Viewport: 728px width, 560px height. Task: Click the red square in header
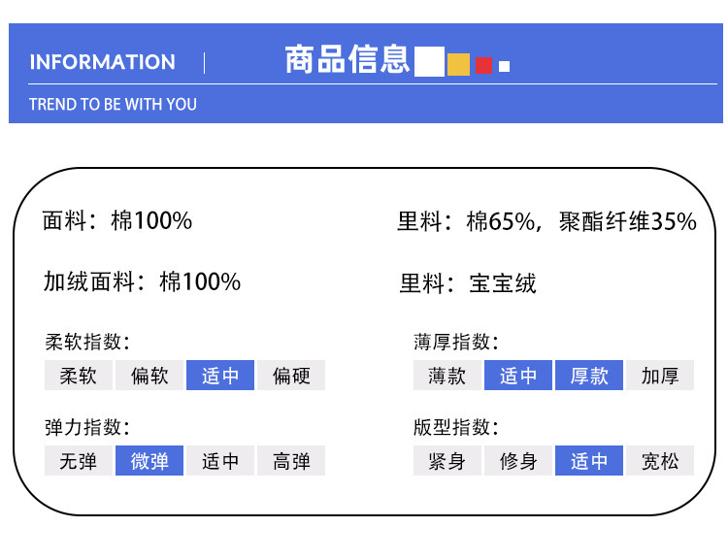[x=483, y=66]
